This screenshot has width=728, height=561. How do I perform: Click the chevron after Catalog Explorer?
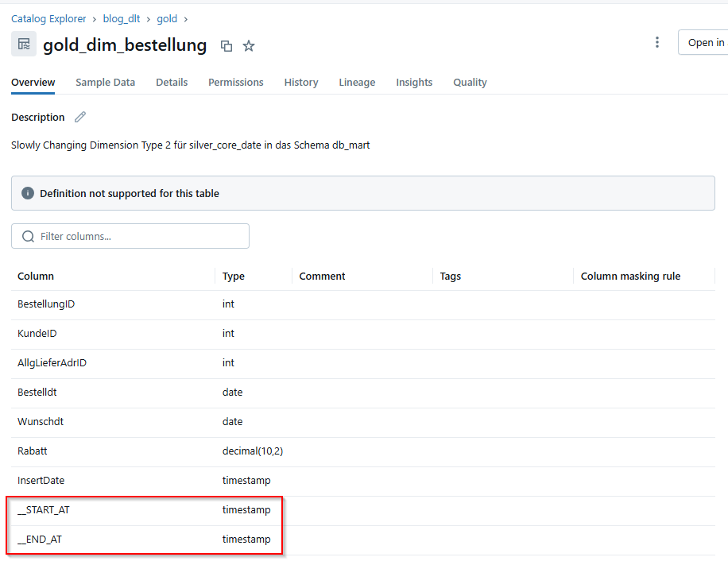(x=95, y=18)
